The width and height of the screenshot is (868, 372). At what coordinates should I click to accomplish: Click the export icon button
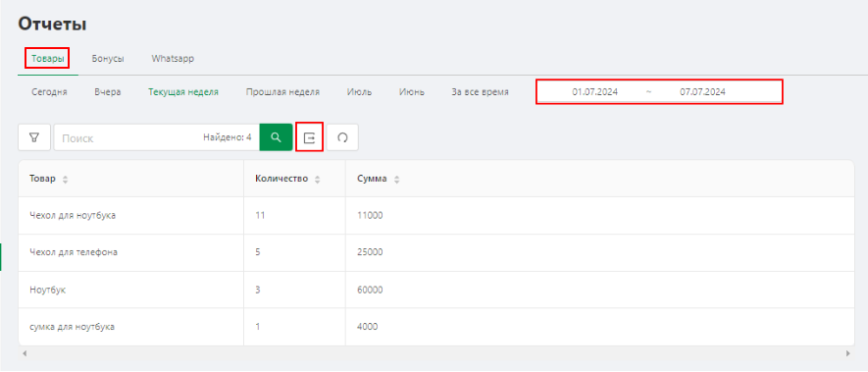310,137
